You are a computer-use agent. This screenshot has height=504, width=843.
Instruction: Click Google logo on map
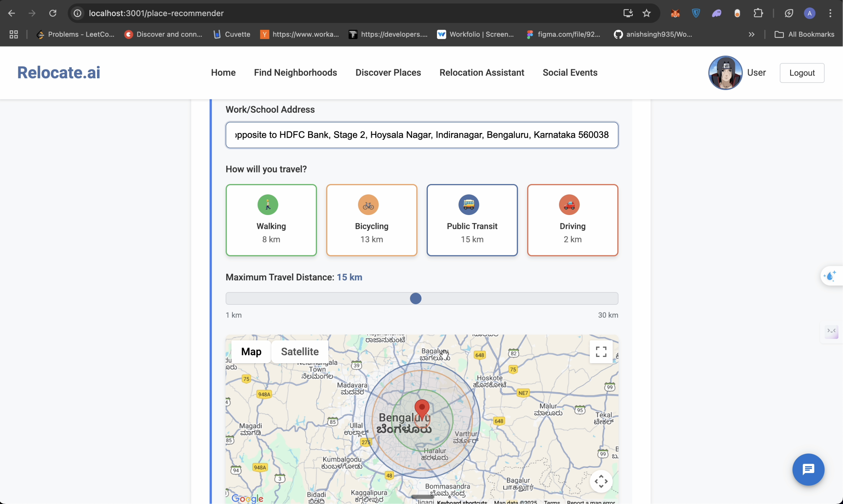[x=247, y=498]
